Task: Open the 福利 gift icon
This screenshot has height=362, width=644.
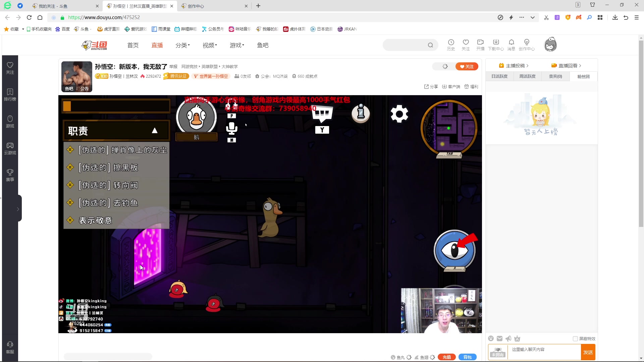Action: tap(471, 86)
